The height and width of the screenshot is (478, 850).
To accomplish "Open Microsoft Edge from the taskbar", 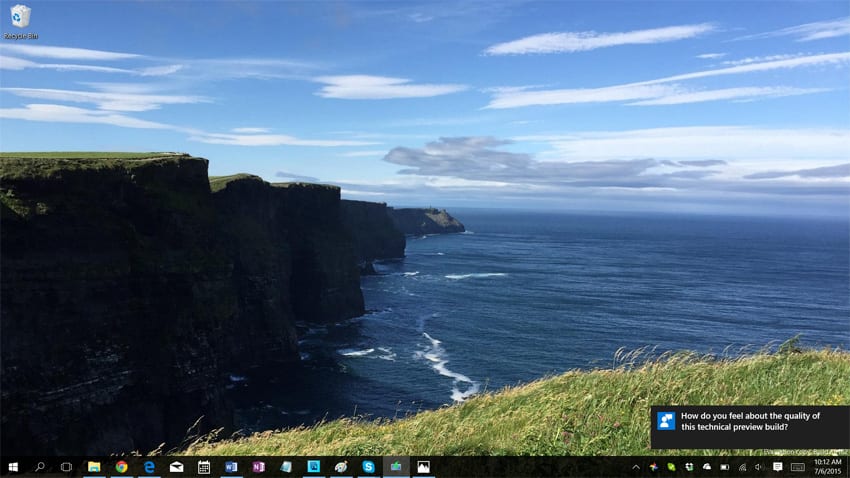I will coord(149,467).
